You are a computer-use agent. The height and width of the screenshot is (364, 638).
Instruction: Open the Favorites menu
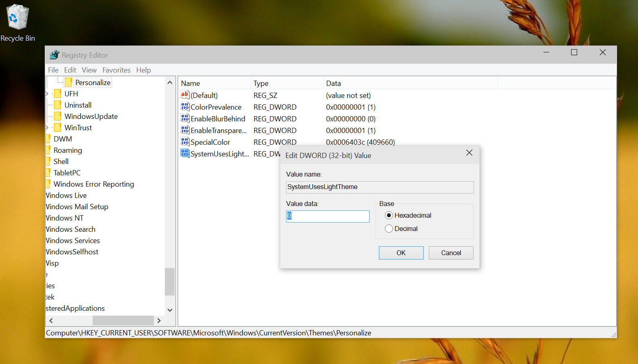pos(116,70)
